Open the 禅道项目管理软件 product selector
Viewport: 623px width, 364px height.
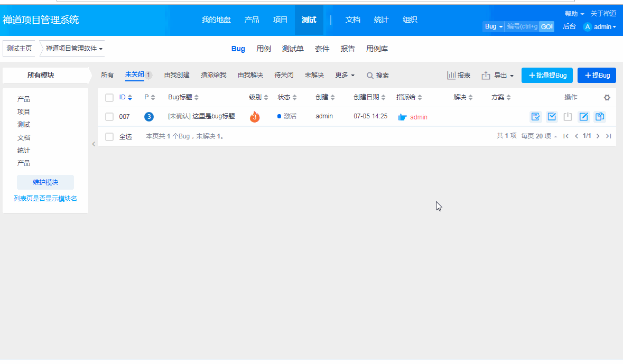coord(74,49)
